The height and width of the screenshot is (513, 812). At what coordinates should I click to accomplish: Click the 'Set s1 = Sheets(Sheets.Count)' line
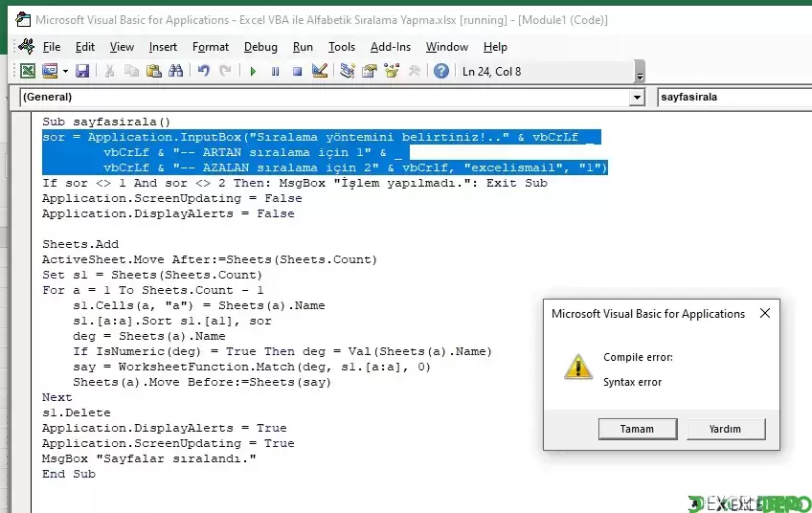point(152,275)
